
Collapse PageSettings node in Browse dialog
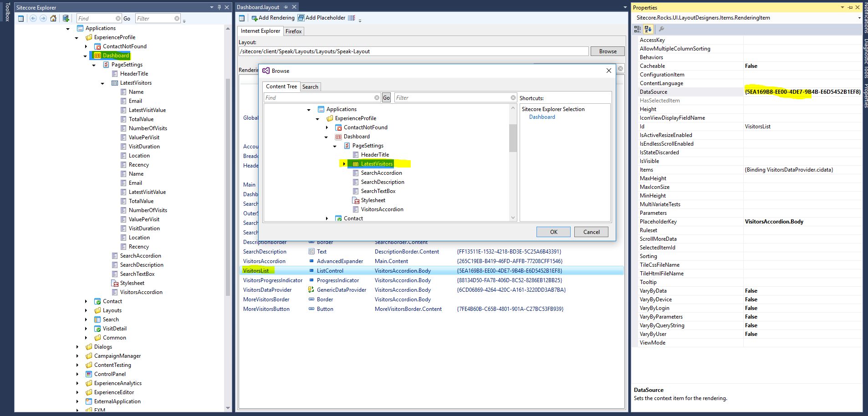[335, 146]
